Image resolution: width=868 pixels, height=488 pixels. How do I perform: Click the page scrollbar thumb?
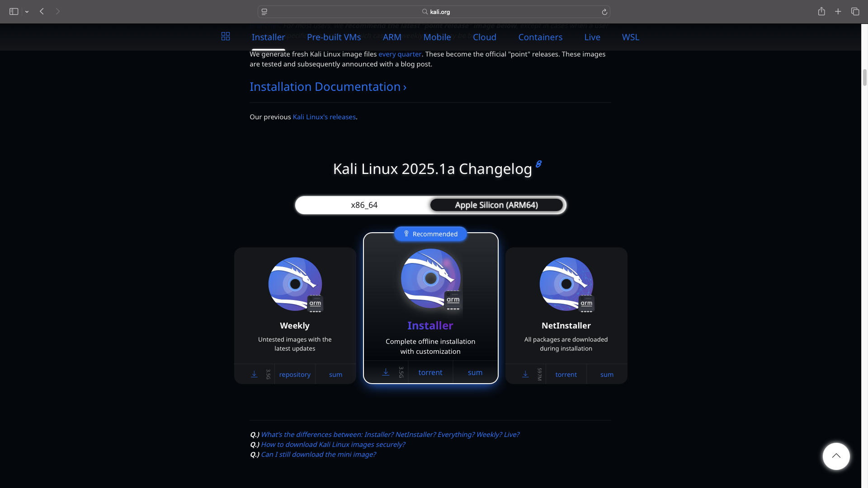pyautogui.click(x=864, y=77)
